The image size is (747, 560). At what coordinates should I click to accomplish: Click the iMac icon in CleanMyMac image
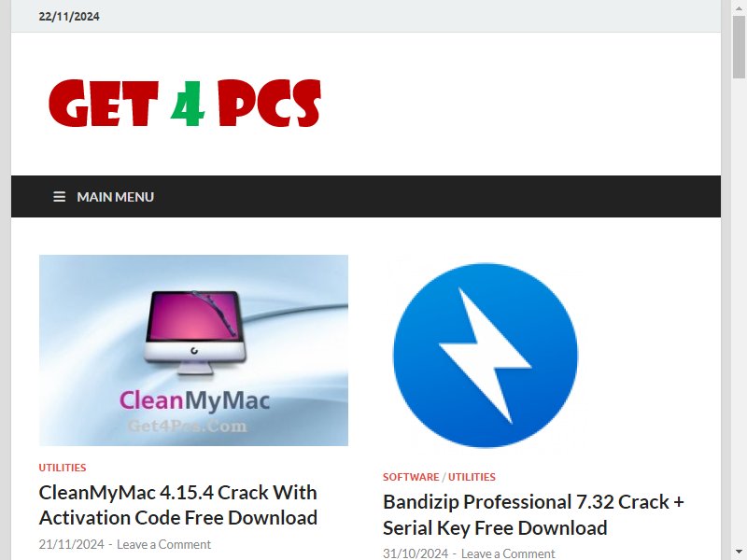195,332
